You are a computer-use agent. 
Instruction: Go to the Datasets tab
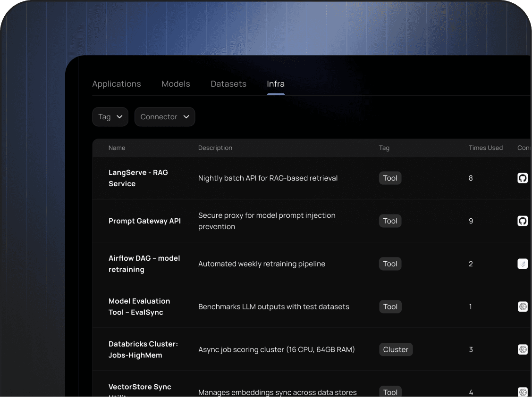(x=228, y=84)
